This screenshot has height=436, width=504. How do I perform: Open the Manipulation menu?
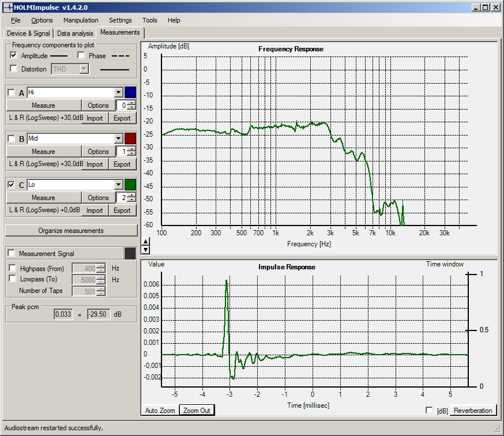81,20
